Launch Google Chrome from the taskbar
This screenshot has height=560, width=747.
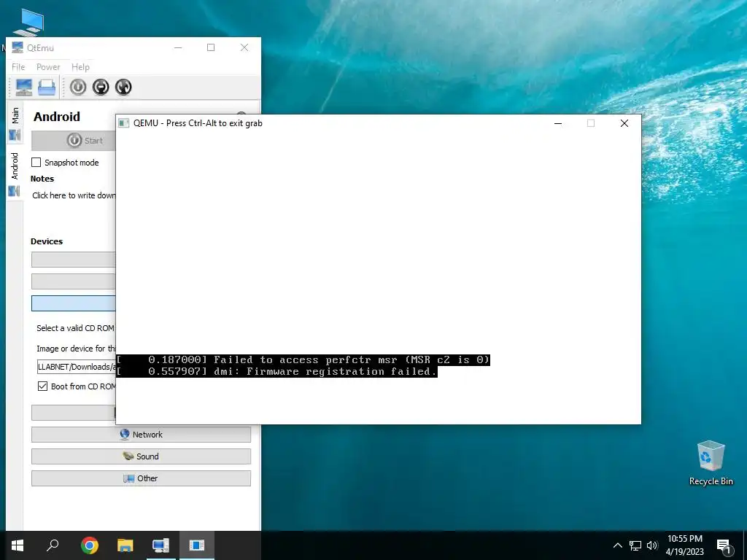point(90,545)
